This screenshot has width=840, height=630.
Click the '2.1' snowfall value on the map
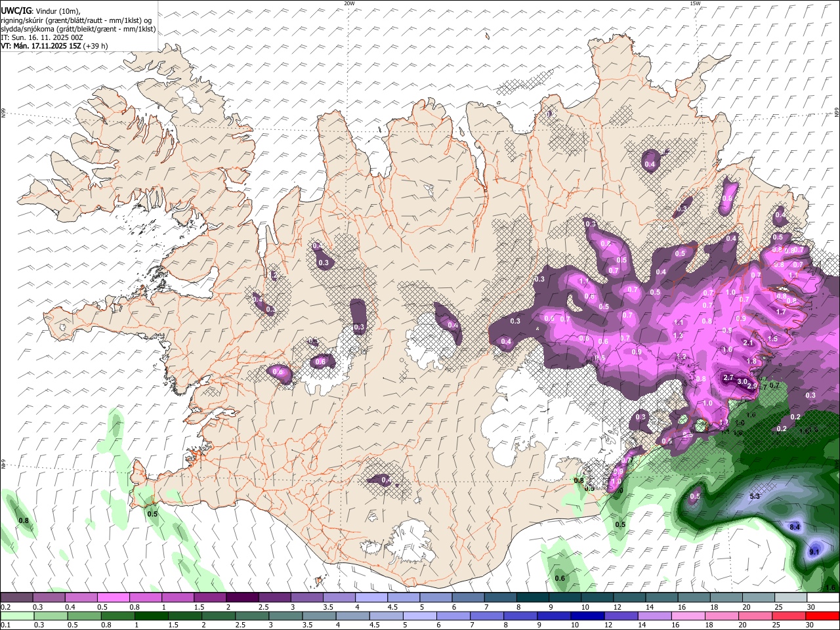tap(748, 343)
